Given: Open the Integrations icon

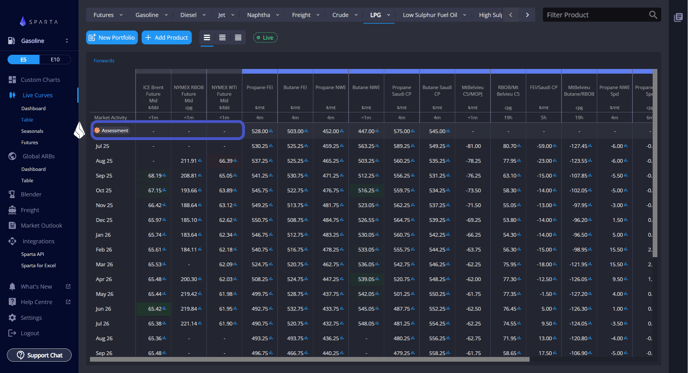Looking at the screenshot, I should point(12,241).
